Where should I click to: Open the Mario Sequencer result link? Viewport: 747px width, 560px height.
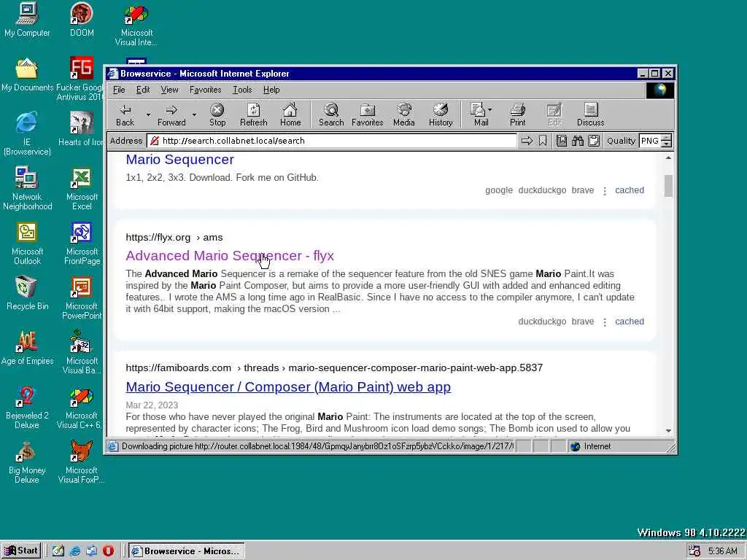tap(179, 160)
